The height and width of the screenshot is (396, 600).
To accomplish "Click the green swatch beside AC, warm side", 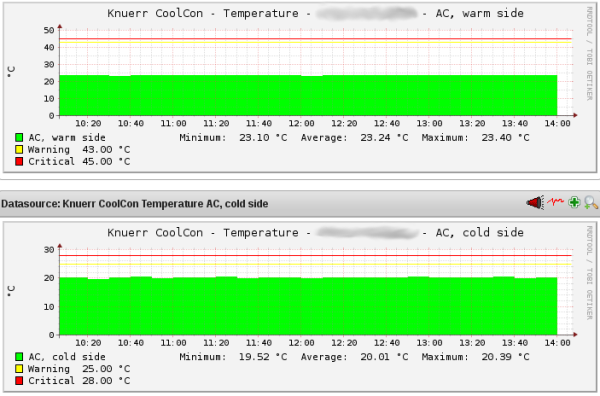I will click(19, 138).
